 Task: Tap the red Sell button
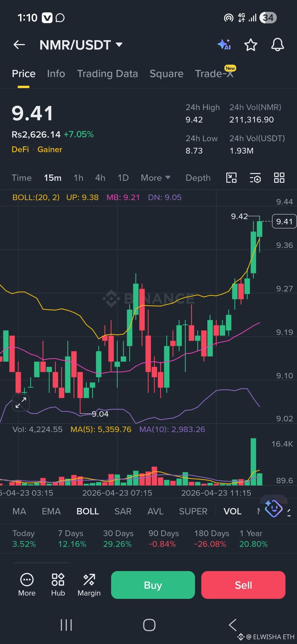243,585
